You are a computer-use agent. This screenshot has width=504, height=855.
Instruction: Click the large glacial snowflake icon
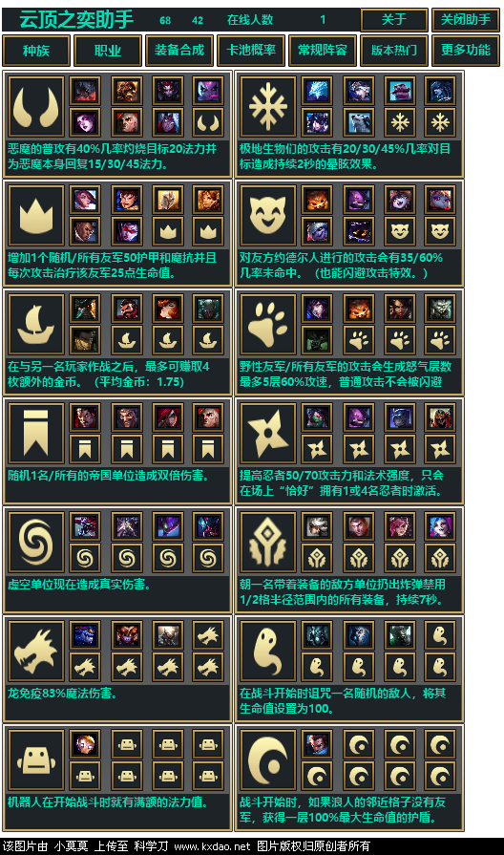(268, 106)
